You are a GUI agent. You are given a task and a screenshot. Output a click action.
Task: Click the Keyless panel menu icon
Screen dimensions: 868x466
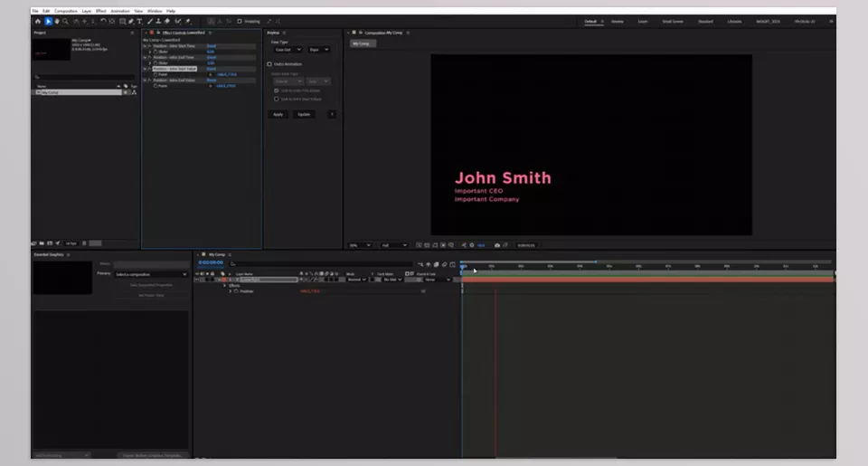click(284, 33)
